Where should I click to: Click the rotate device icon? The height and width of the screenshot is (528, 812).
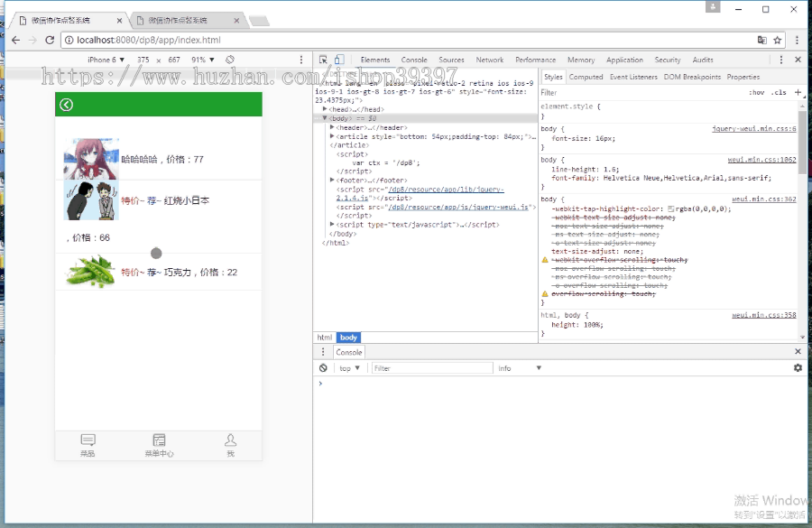[x=230, y=60]
